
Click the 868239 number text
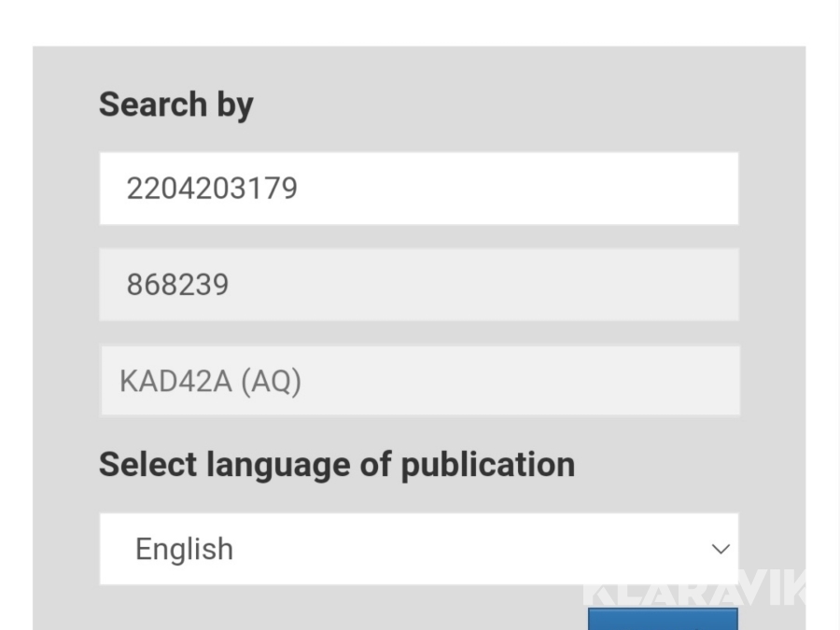pyautogui.click(x=177, y=285)
